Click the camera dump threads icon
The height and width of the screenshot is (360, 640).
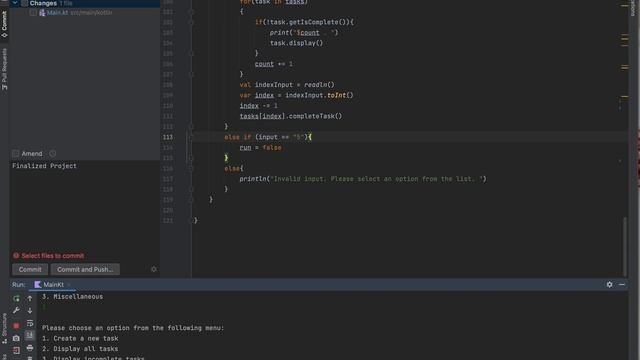coord(16,338)
